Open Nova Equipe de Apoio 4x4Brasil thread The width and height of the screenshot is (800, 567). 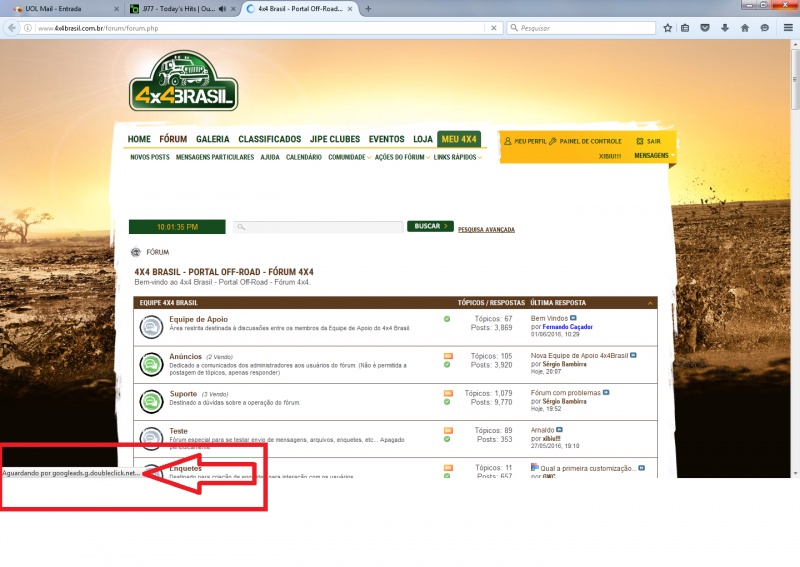[x=579, y=355]
